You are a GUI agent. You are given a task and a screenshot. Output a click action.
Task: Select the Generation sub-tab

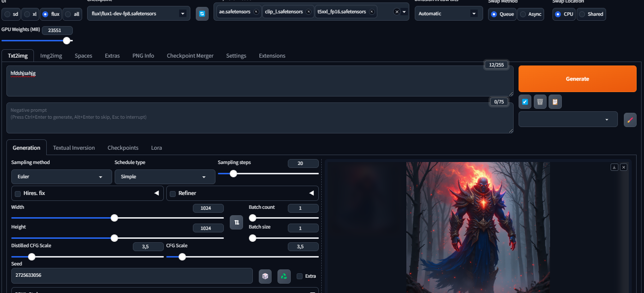pos(27,148)
